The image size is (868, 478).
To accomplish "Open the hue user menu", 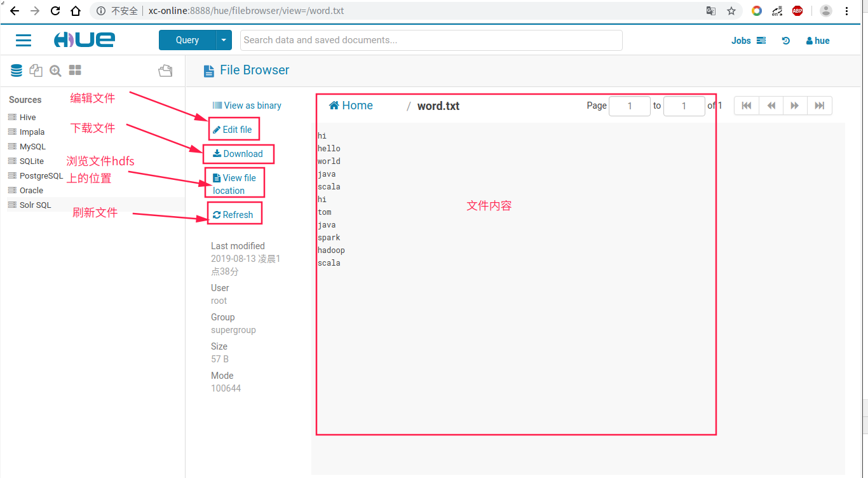I will (x=818, y=41).
